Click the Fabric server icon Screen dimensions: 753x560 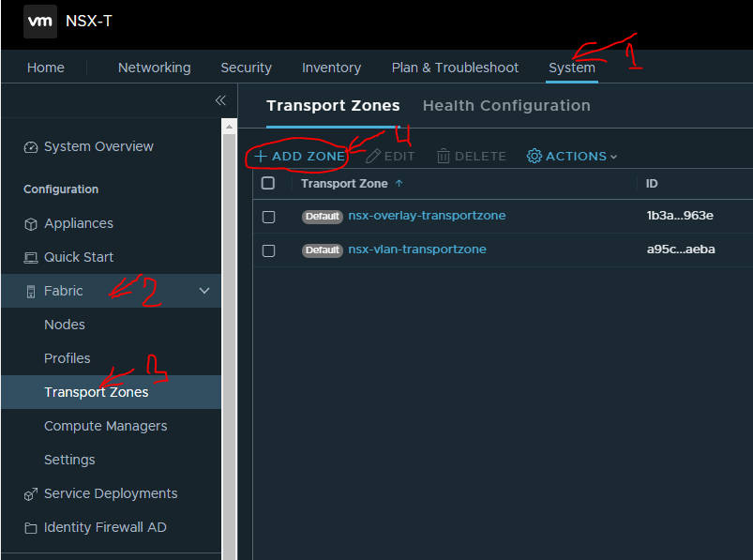click(x=31, y=292)
